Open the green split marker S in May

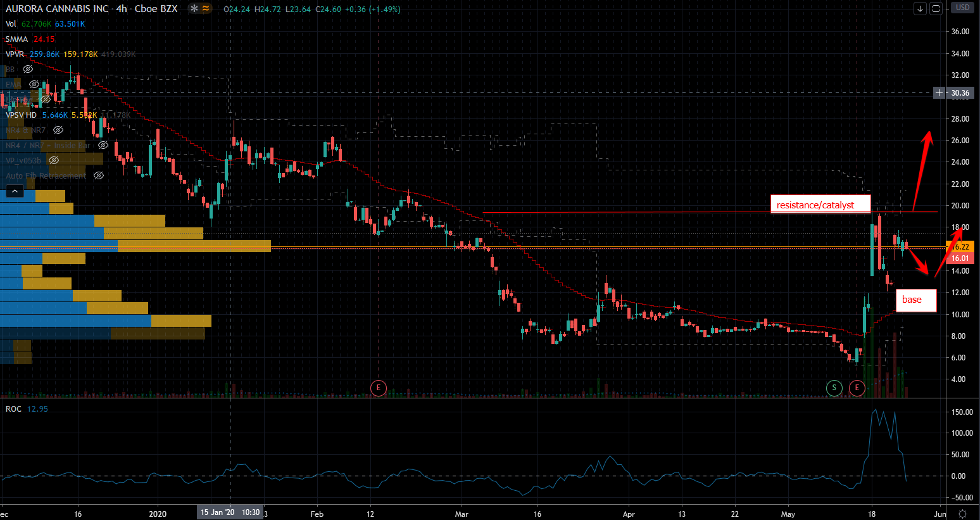(x=834, y=388)
